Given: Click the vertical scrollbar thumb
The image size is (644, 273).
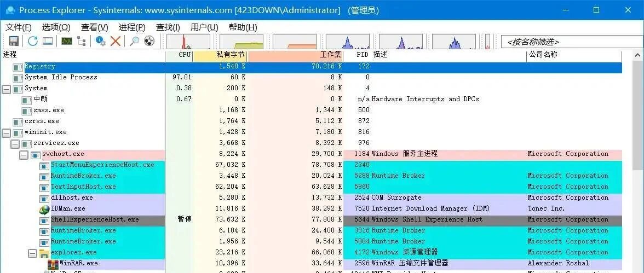Looking at the screenshot, I should 638,116.
